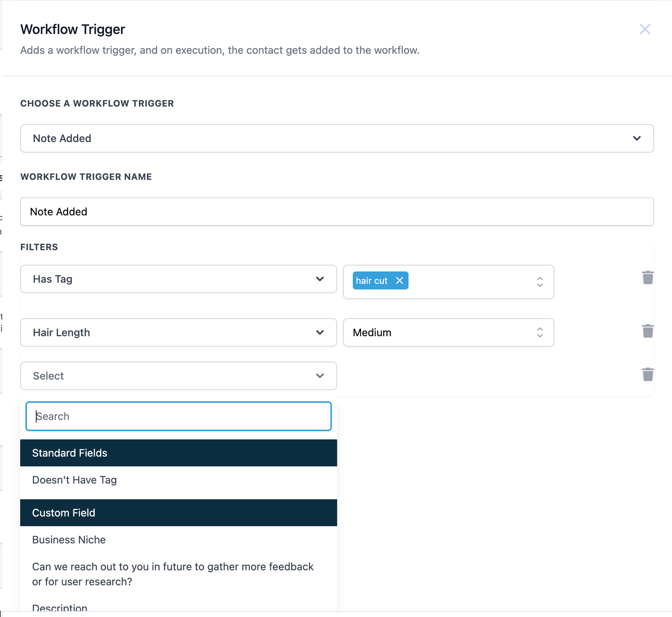672x617 pixels.
Task: Expand the Note Added trigger dropdown
Action: click(637, 138)
